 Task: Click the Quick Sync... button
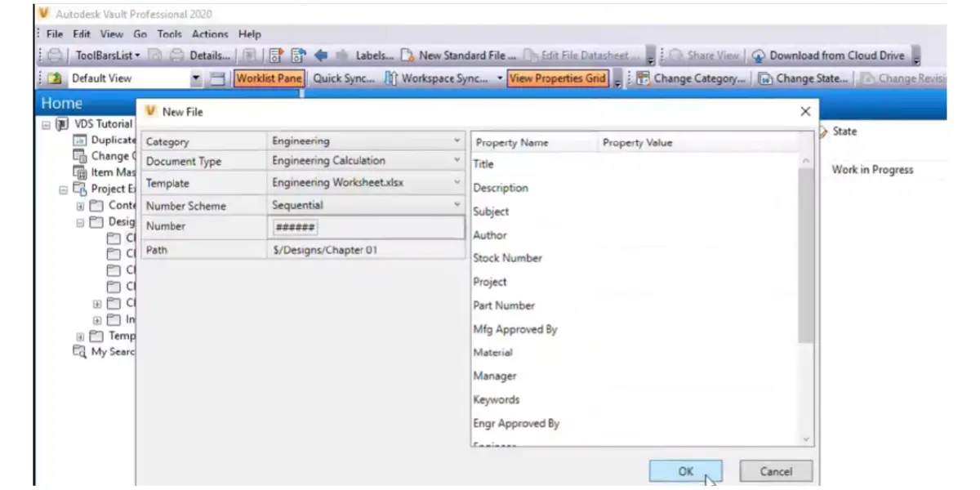[x=344, y=78]
